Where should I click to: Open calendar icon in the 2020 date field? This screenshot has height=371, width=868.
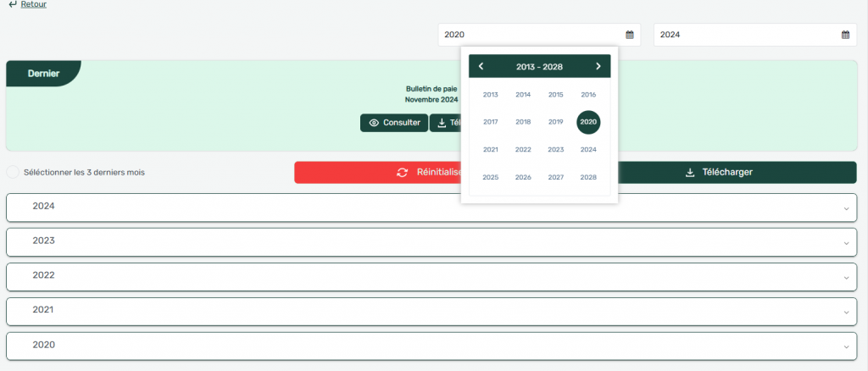pos(630,35)
